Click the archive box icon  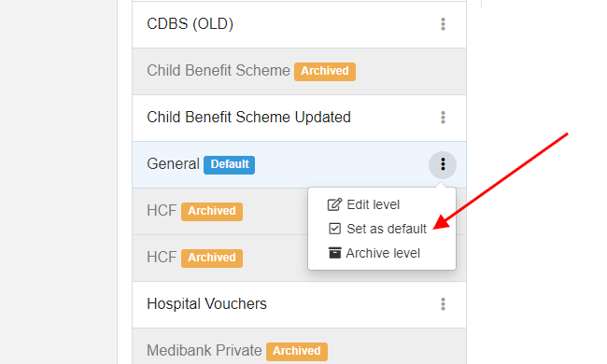click(334, 253)
